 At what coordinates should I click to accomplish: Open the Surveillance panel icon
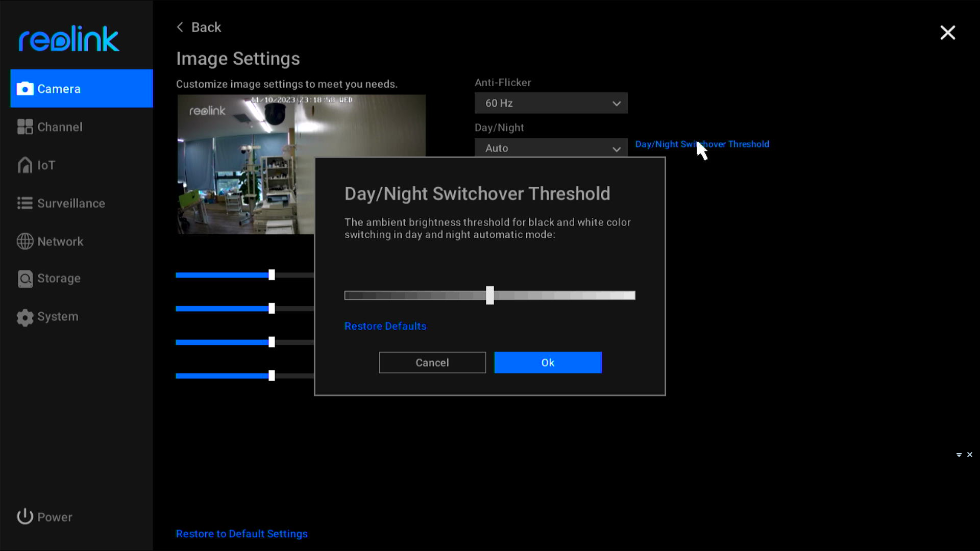click(24, 203)
